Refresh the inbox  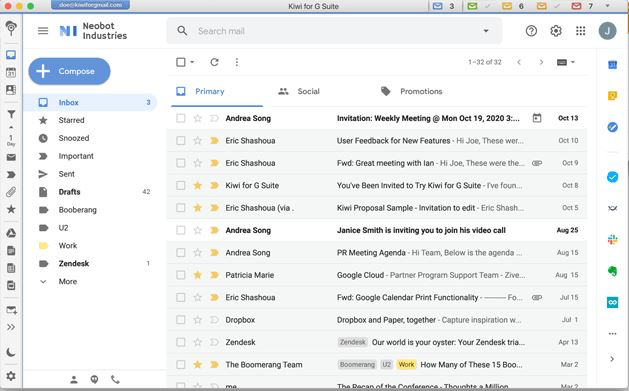click(214, 62)
